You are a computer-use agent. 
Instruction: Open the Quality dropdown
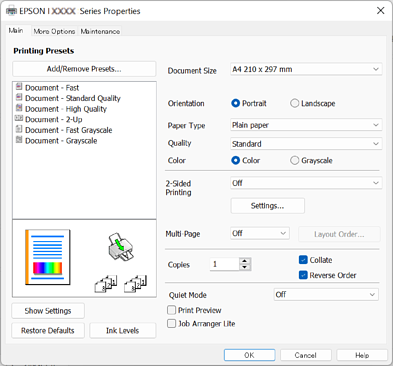[306, 144]
